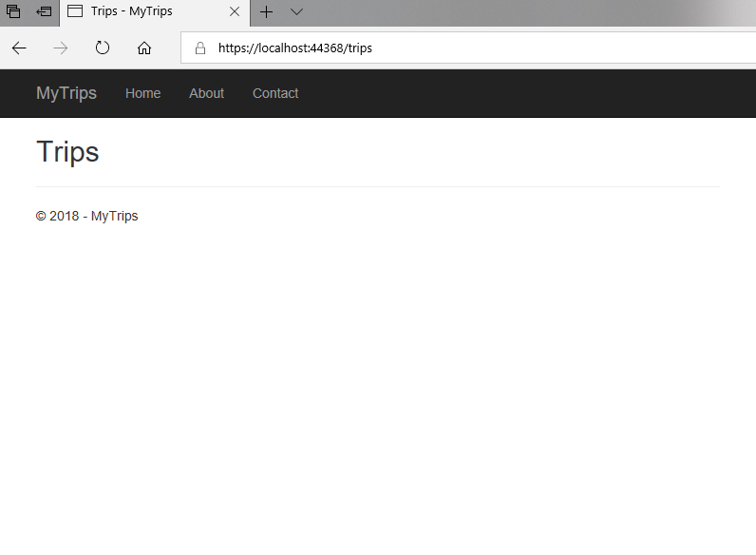Click the set these tabs aside icon
Image resolution: width=756 pixels, height=555 pixels.
pyautogui.click(x=44, y=12)
